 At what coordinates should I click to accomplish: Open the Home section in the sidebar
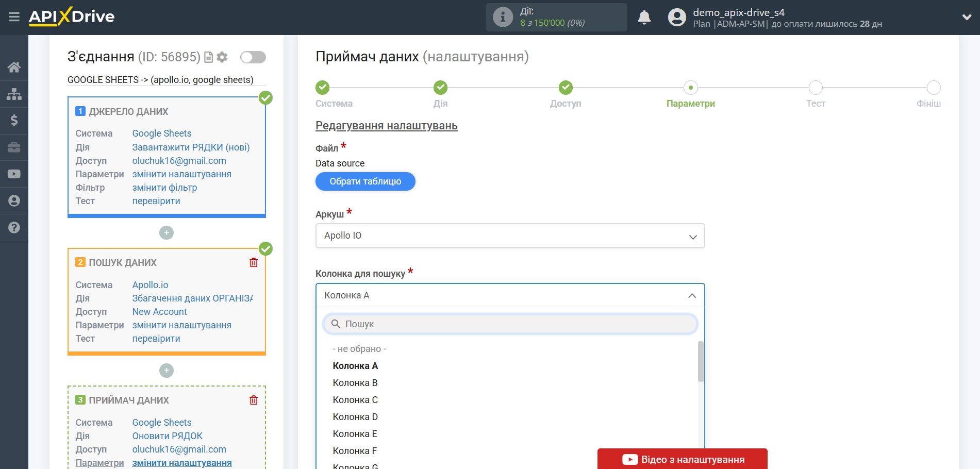[x=14, y=66]
